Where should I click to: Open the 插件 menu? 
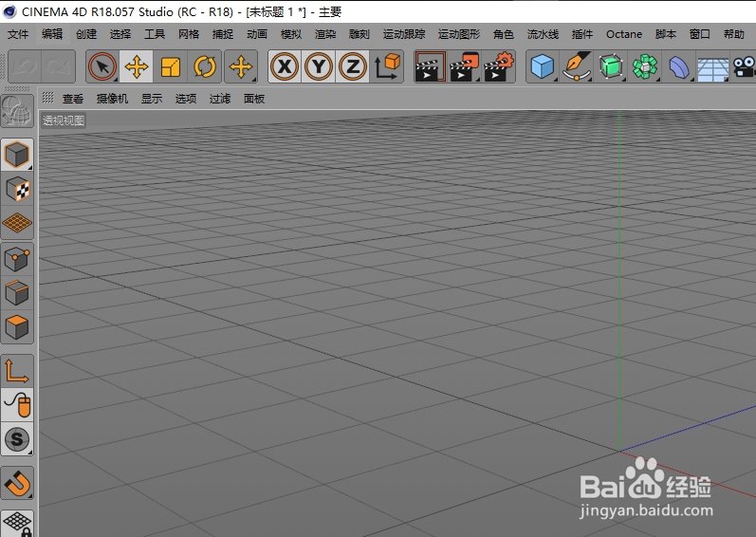(x=582, y=34)
